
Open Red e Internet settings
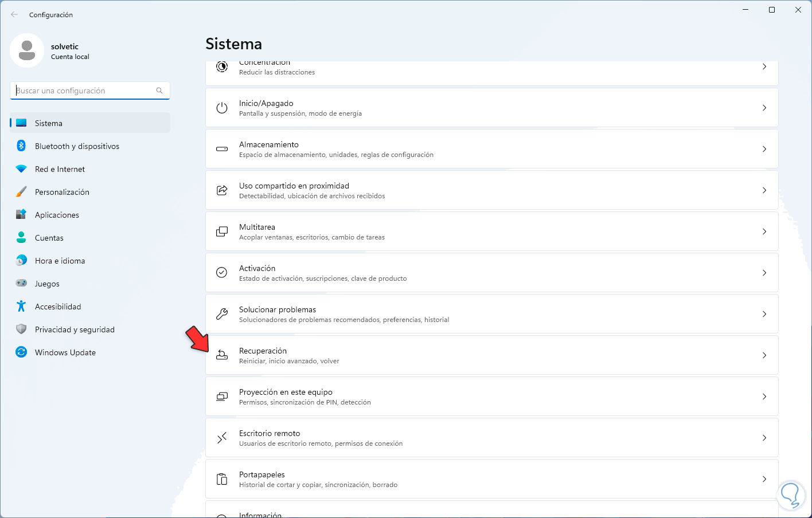click(60, 169)
